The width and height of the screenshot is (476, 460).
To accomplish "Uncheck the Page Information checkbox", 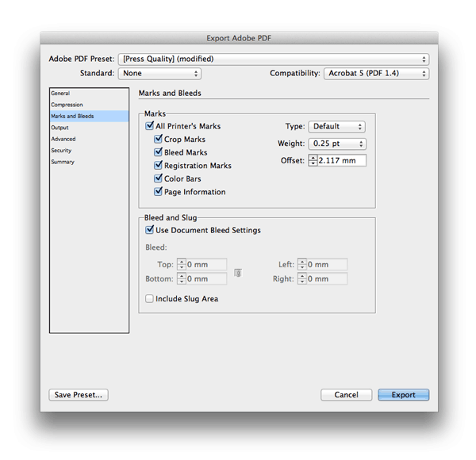I will (x=158, y=191).
